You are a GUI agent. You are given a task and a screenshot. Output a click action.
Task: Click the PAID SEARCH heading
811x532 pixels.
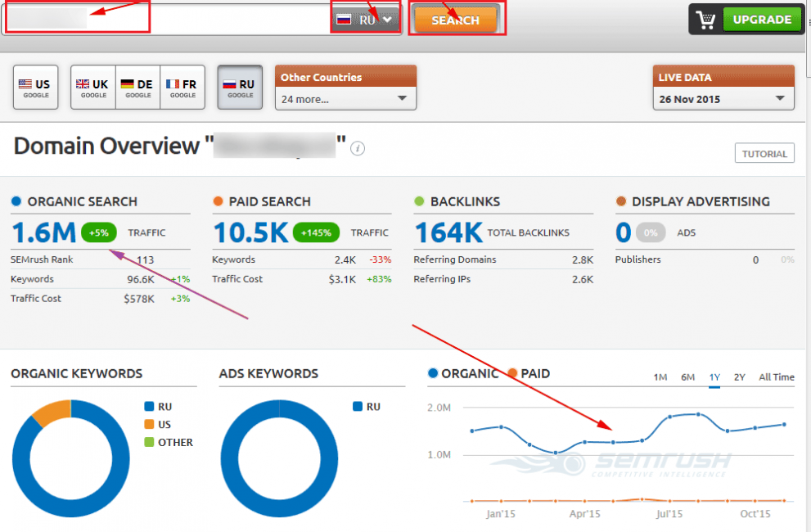click(269, 201)
